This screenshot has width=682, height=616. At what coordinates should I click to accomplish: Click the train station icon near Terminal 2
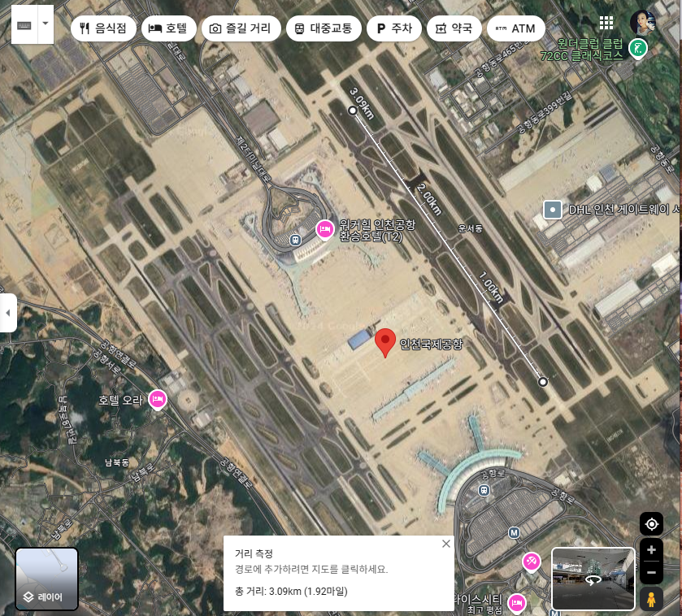[295, 240]
